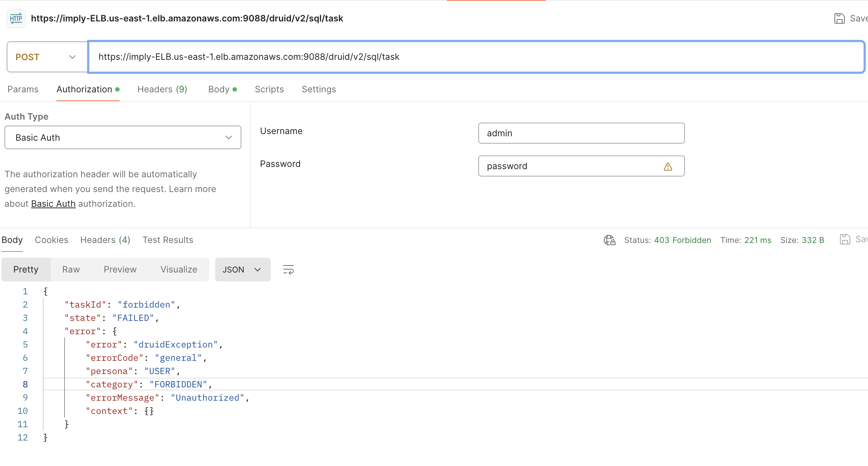
Task: Toggle the word wrap lines icon
Action: point(288,270)
